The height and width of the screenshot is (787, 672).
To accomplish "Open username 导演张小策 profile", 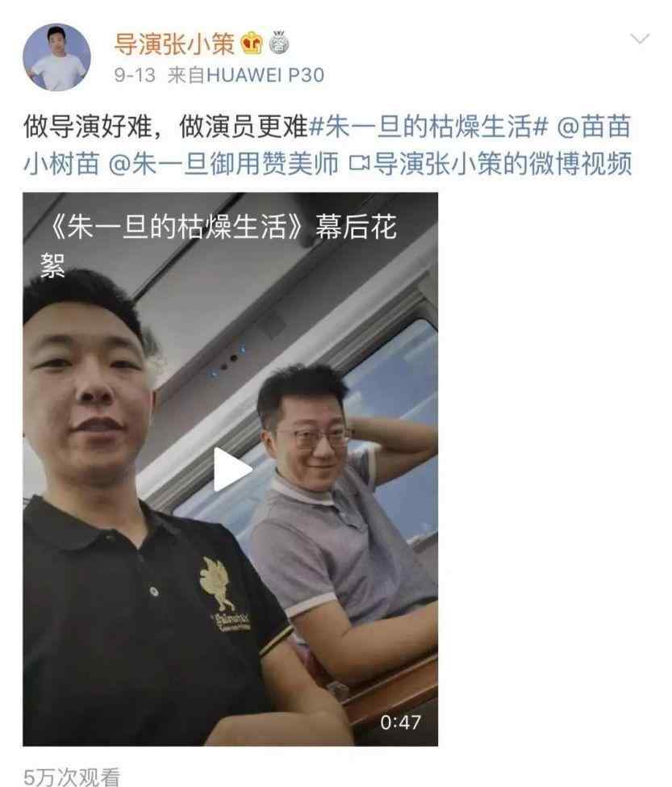I will tap(174, 44).
